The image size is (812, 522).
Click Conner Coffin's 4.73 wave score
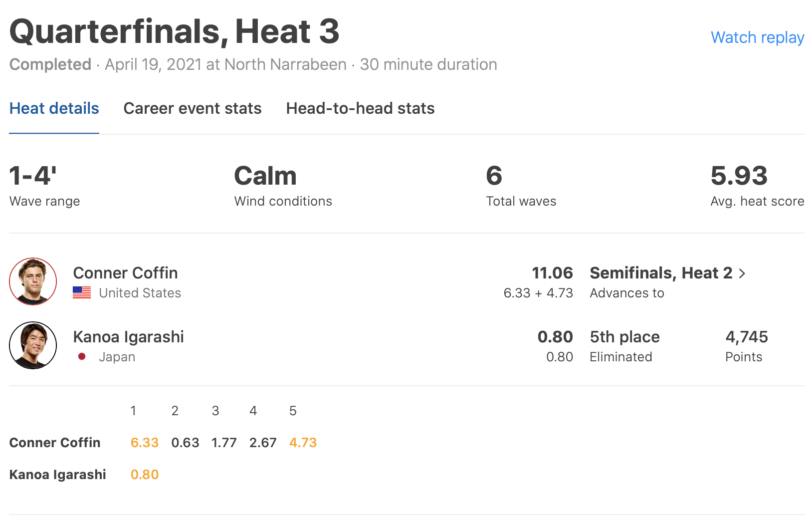pyautogui.click(x=303, y=443)
